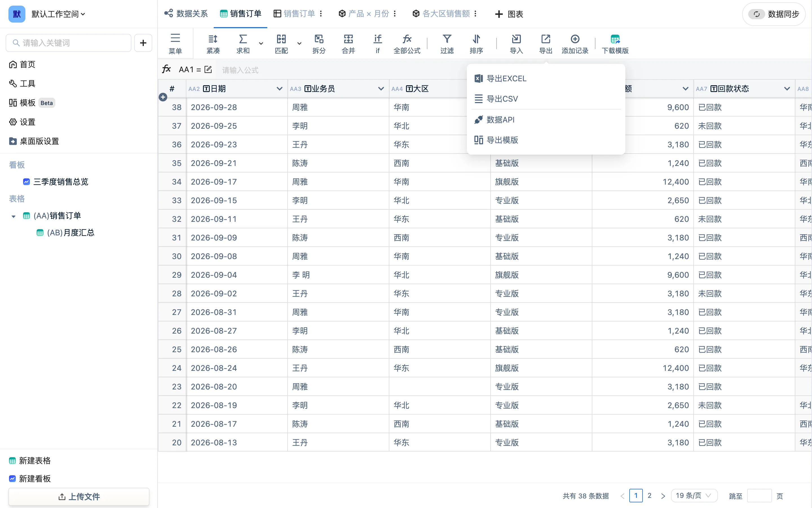812x508 pixels.
Task: Click 新建表格 new table
Action: click(30, 461)
